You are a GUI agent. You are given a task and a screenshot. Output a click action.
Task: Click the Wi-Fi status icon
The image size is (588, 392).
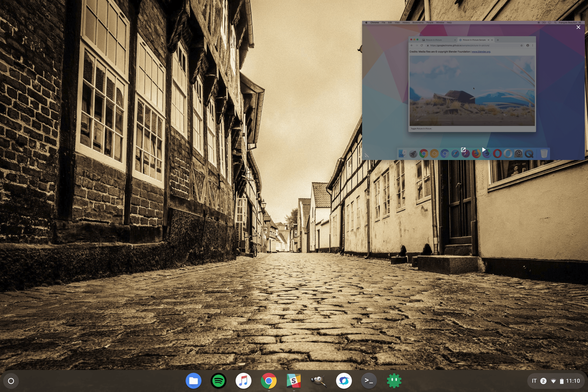click(553, 381)
